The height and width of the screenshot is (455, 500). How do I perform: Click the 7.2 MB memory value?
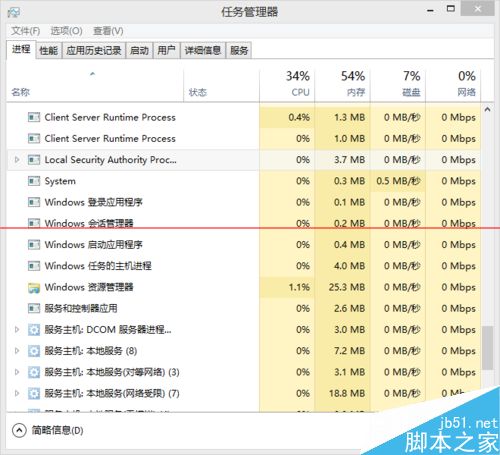350,351
